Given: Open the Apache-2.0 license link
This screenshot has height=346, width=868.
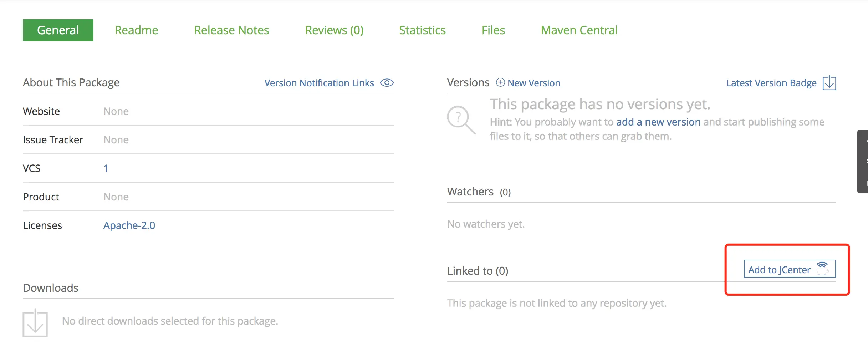Looking at the screenshot, I should [x=129, y=225].
